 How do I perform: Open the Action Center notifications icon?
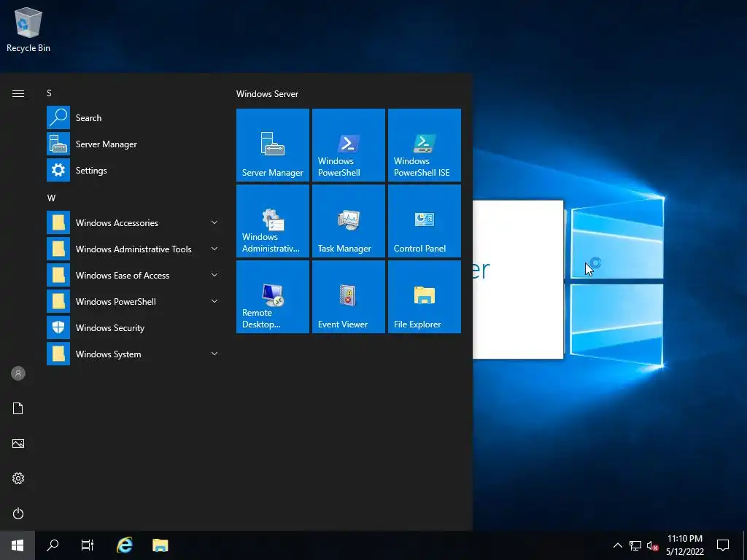pos(723,545)
